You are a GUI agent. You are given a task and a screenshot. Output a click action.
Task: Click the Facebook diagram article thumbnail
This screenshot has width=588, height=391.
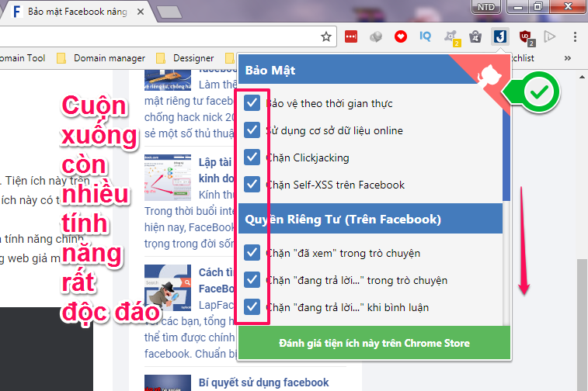pyautogui.click(x=168, y=177)
